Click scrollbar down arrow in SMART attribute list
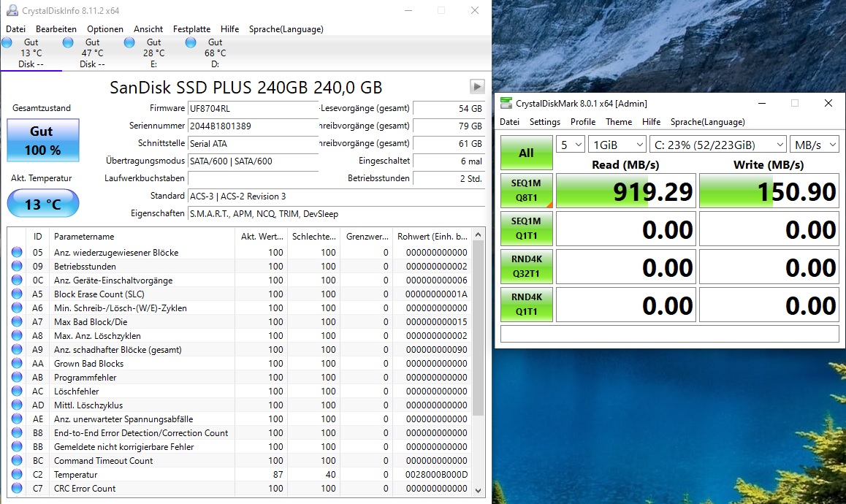This screenshot has width=846, height=504. 478,490
